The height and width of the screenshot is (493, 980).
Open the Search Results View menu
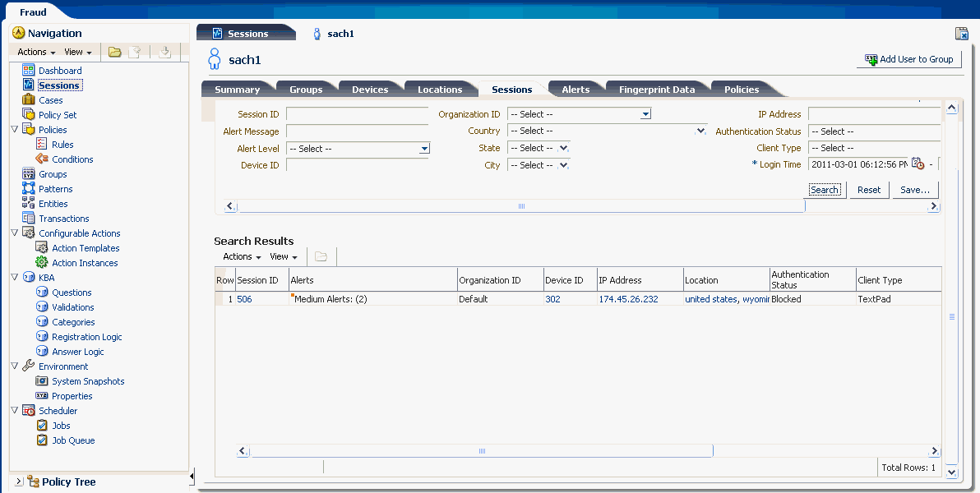284,256
